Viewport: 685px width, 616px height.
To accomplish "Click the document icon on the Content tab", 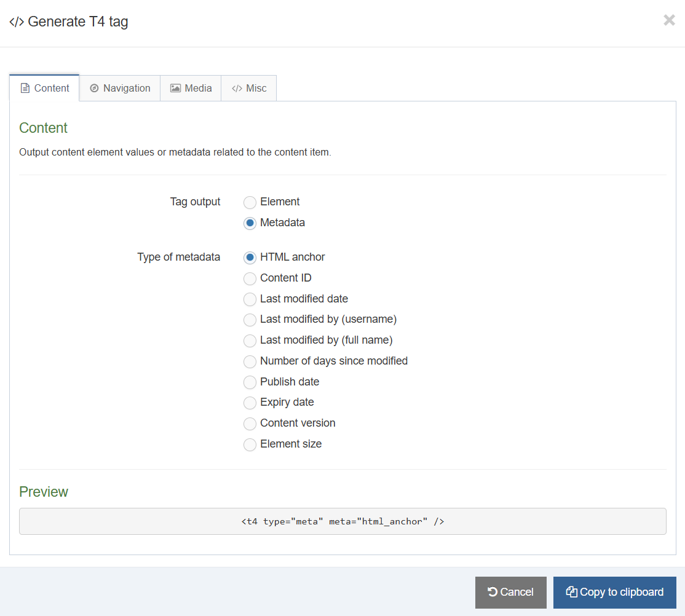I will click(x=25, y=88).
